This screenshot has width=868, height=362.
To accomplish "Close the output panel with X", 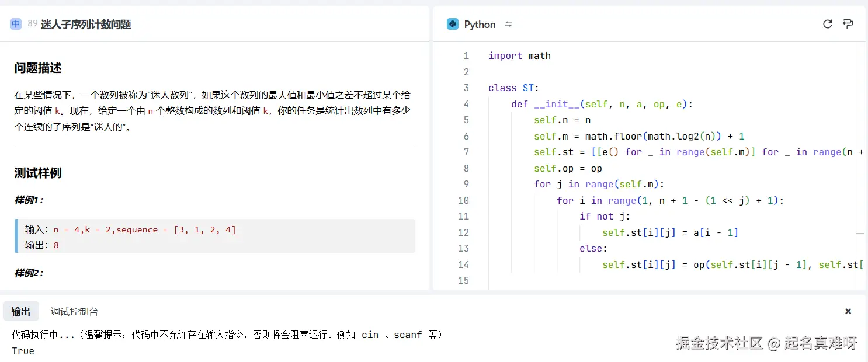I will tap(848, 311).
